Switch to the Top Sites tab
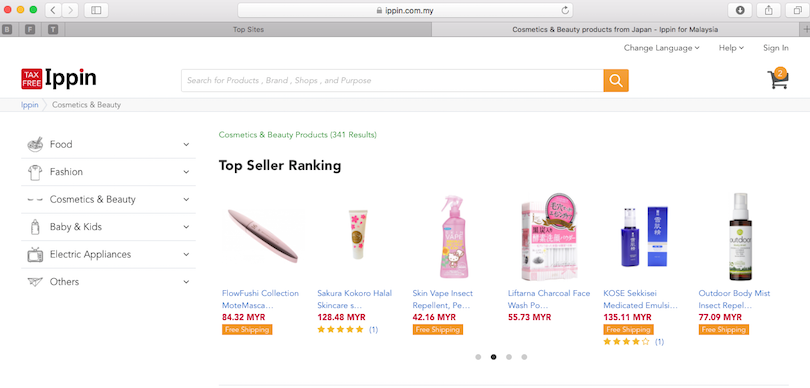The width and height of the screenshot is (810, 388). point(248,29)
